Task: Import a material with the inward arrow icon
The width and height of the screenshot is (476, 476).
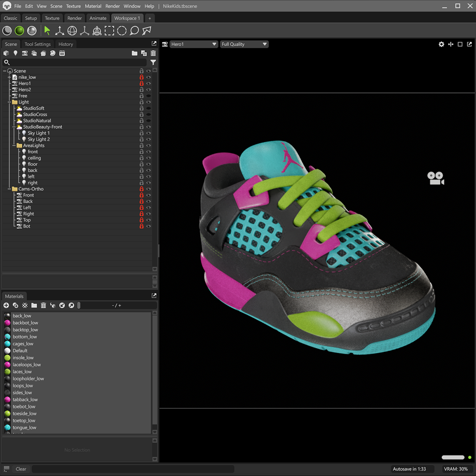Action: [x=62, y=305]
